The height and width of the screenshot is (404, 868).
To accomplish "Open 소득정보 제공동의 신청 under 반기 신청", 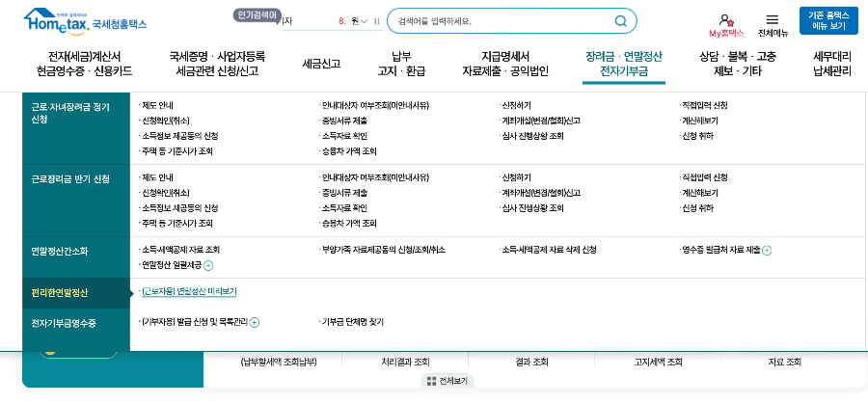I will [x=180, y=208].
